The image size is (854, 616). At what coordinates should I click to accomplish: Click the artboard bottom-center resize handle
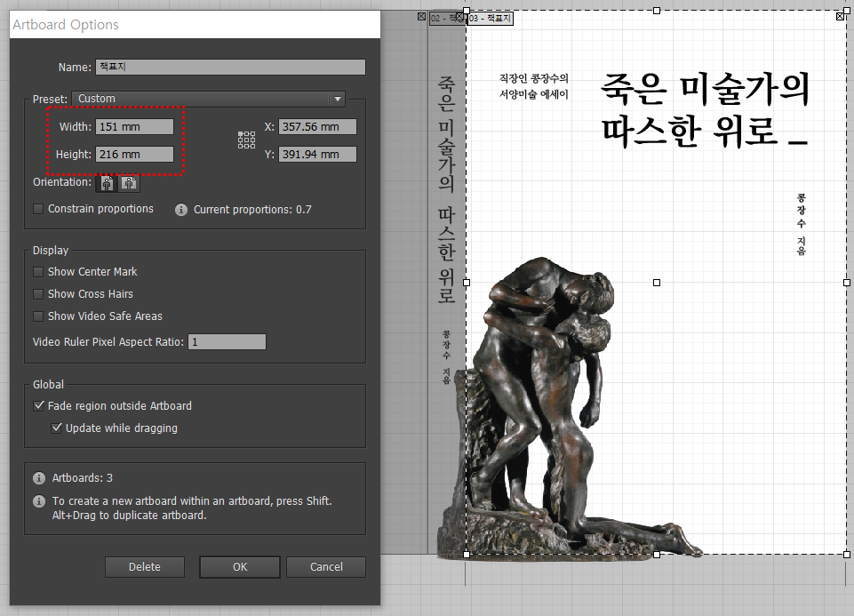pos(657,555)
